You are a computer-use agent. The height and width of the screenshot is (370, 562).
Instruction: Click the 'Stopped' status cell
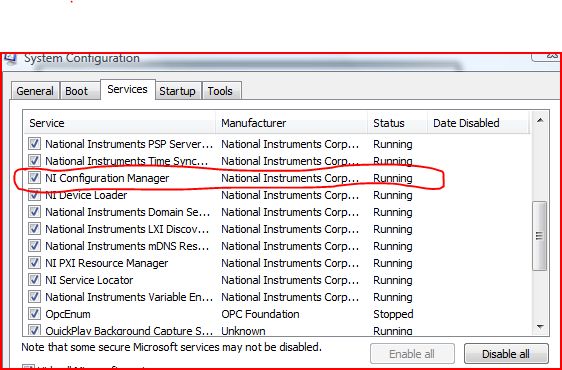pos(393,314)
